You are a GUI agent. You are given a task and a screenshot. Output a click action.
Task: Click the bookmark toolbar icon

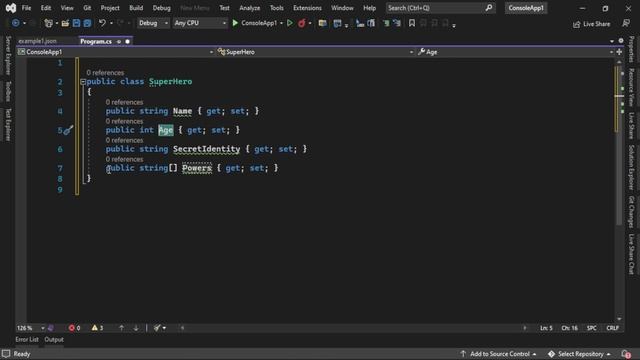pos(412,23)
